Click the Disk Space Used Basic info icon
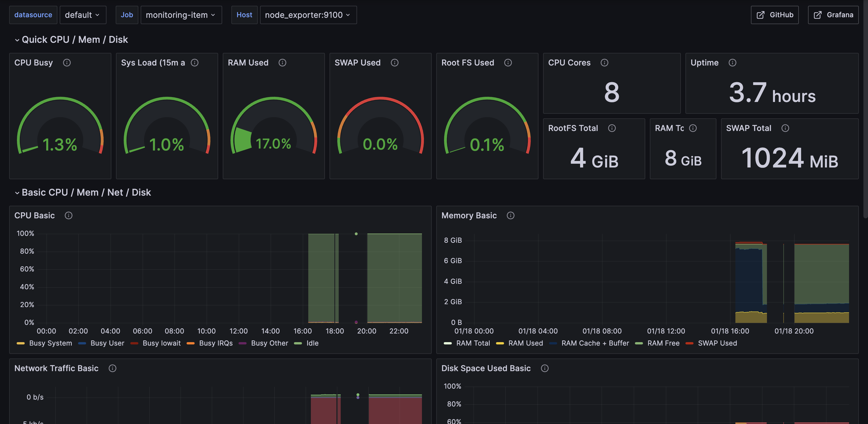The width and height of the screenshot is (868, 424). pyautogui.click(x=545, y=368)
